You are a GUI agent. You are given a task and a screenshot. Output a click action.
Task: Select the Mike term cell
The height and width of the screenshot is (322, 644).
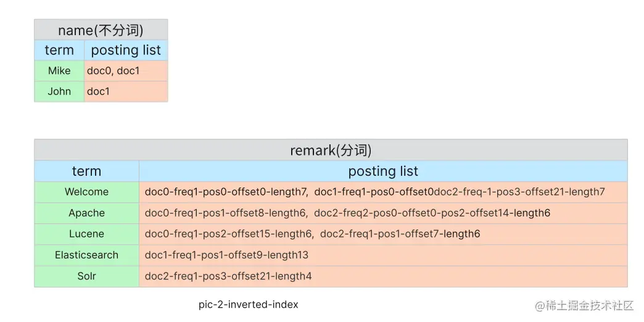click(59, 71)
